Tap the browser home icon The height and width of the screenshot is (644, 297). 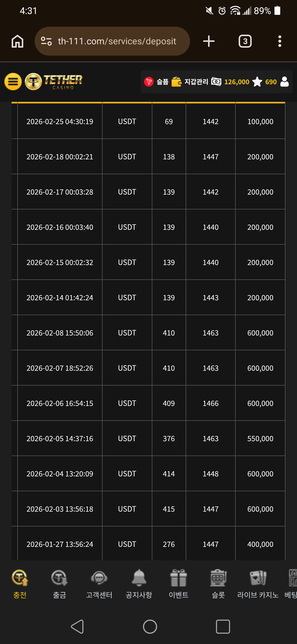tap(17, 41)
